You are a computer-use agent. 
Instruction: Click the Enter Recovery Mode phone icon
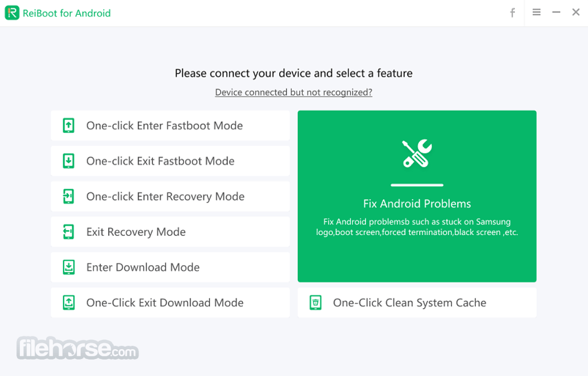pos(69,197)
